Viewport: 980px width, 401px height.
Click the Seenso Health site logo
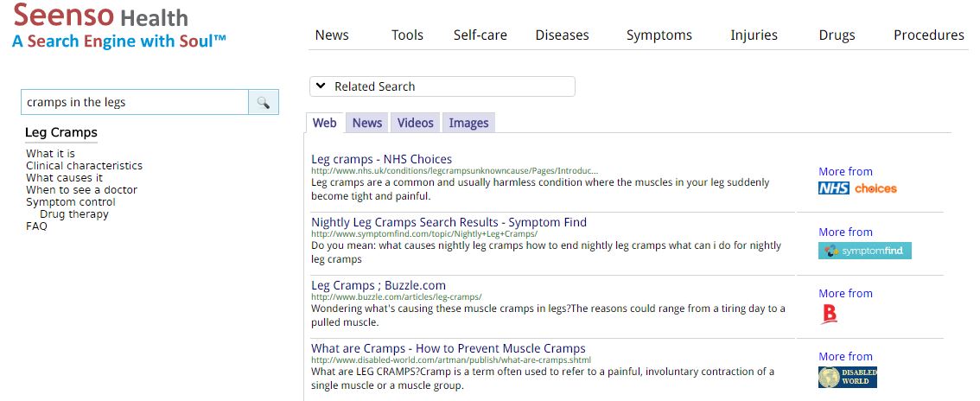[x=119, y=28]
